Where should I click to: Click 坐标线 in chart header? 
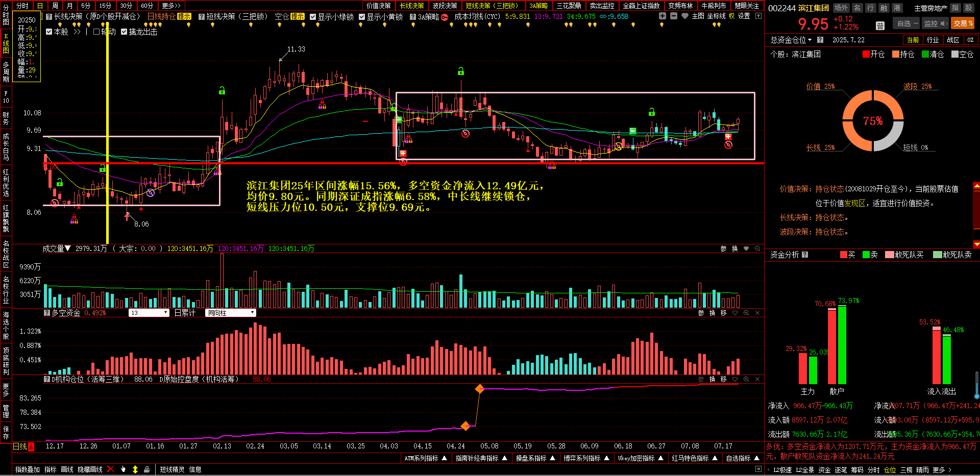click(x=716, y=16)
